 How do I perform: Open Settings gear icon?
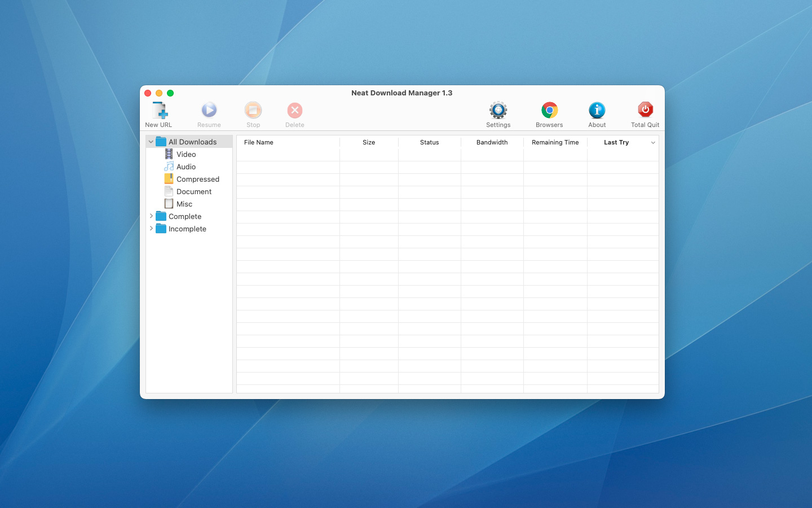pyautogui.click(x=498, y=110)
